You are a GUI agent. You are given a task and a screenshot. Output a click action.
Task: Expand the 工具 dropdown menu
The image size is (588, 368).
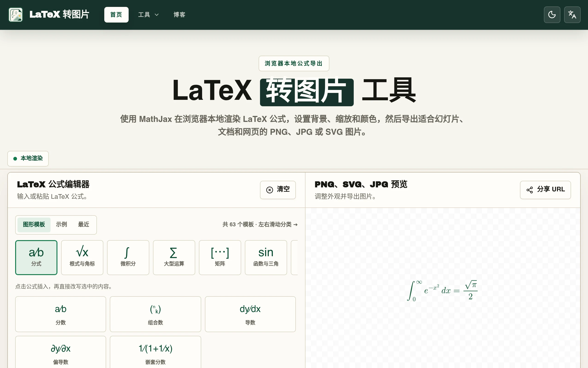click(x=148, y=14)
